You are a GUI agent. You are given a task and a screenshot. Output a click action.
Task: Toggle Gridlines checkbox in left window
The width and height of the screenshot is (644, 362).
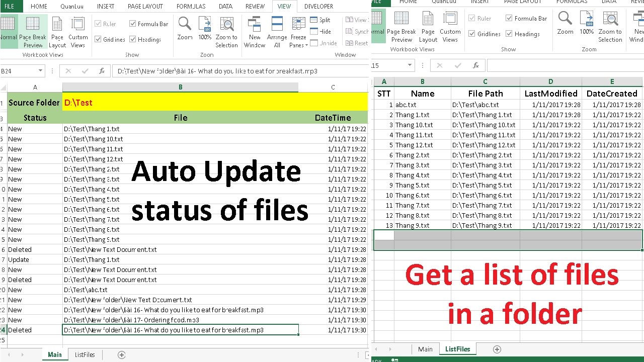98,39
